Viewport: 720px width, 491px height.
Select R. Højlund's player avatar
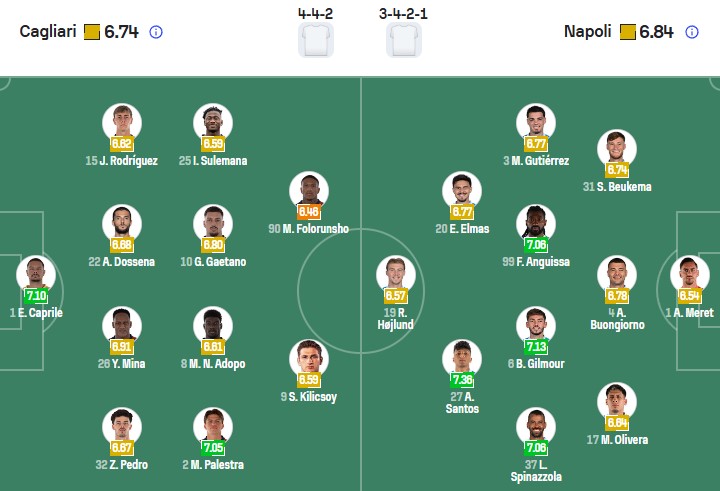click(395, 273)
